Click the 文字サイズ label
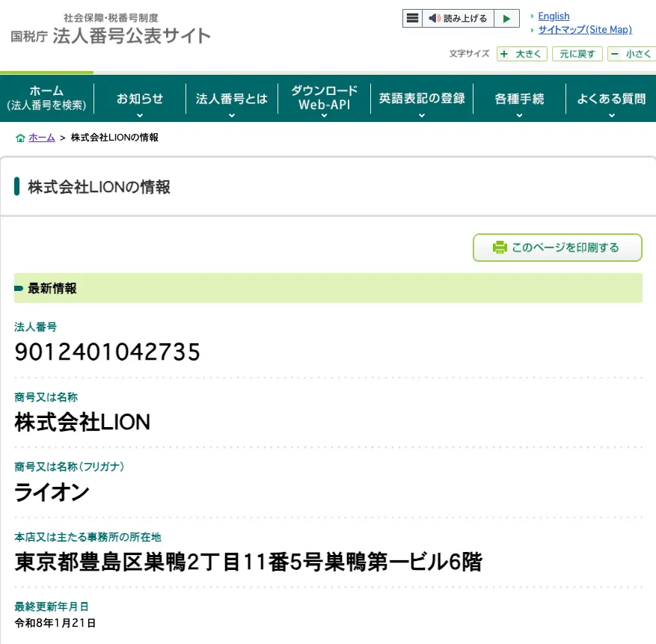 click(x=470, y=54)
